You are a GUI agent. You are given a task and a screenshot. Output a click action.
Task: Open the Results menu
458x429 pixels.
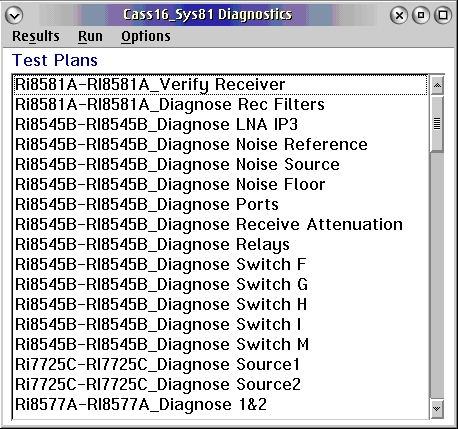point(36,36)
